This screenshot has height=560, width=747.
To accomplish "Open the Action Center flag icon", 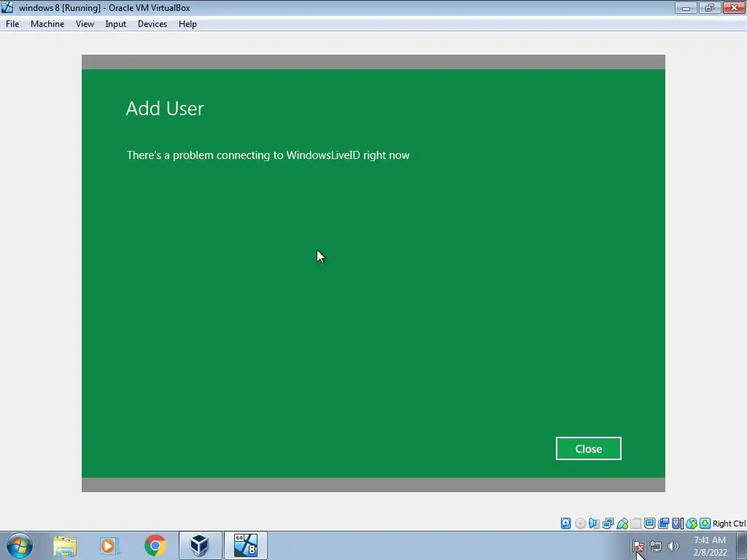I will 638,546.
